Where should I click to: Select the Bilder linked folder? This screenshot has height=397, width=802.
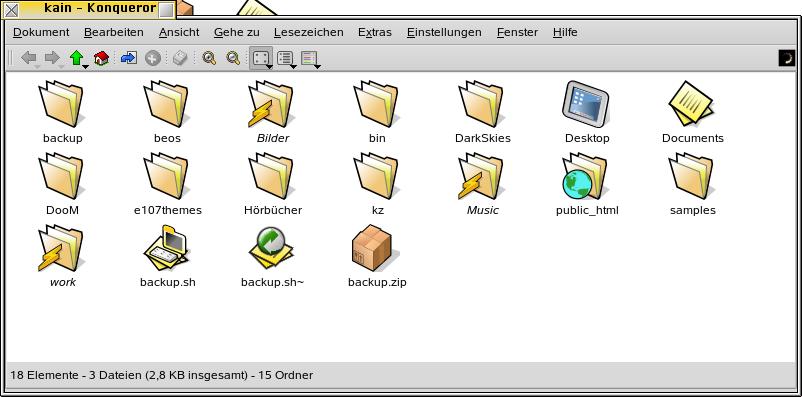[x=273, y=113]
